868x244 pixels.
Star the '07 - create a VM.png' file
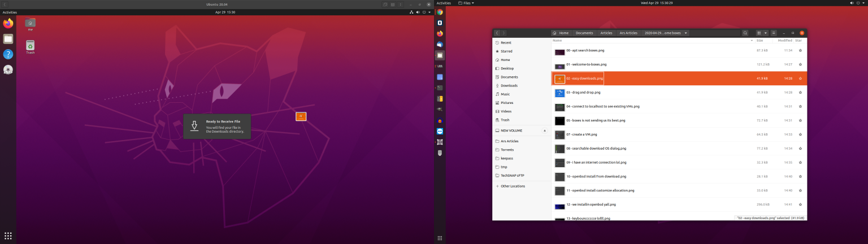(x=800, y=134)
